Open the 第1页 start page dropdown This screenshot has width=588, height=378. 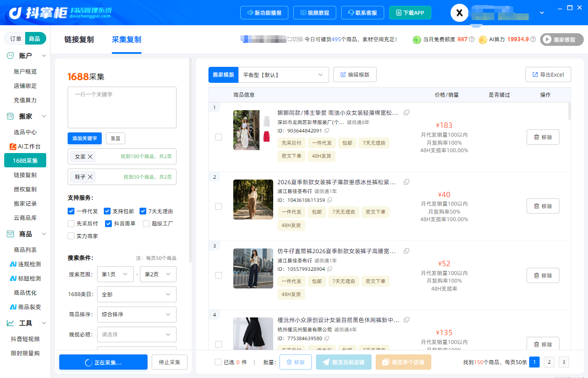[x=115, y=274]
